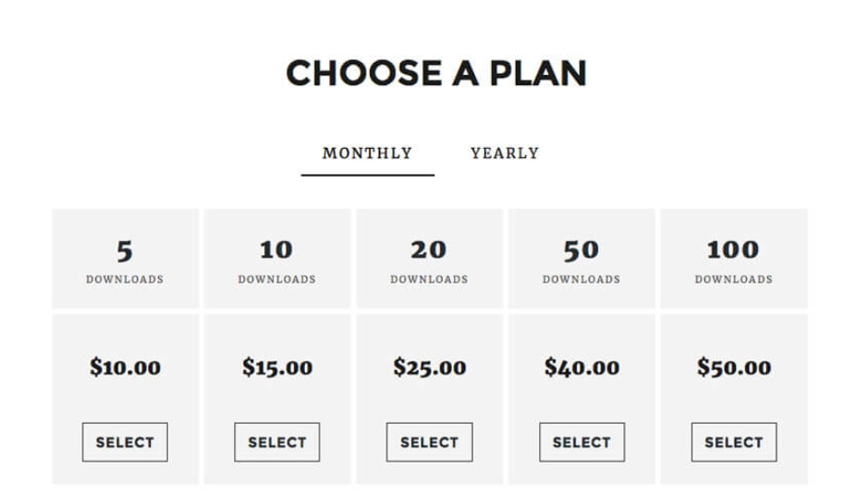The image size is (868, 504).
Task: Click the number 50 in the plan header
Action: coord(581,250)
